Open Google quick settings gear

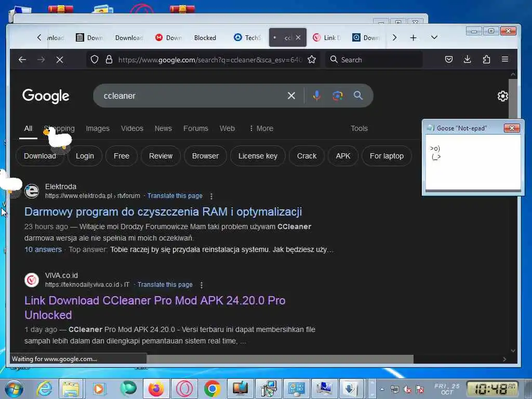(502, 96)
